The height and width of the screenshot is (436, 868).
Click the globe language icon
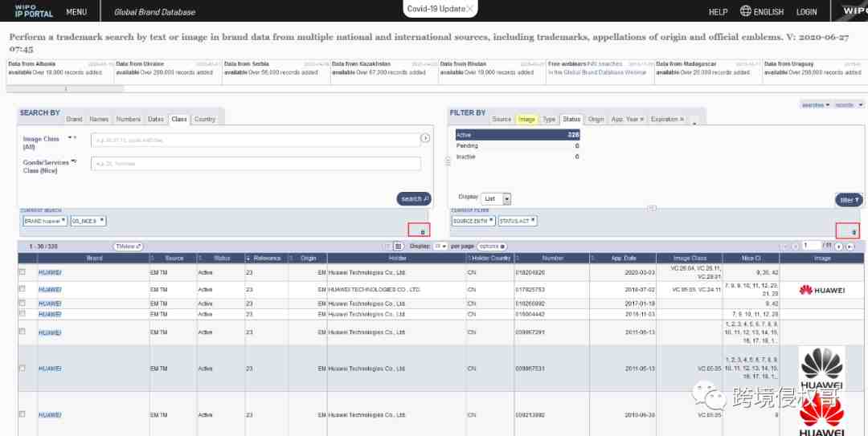click(x=746, y=11)
